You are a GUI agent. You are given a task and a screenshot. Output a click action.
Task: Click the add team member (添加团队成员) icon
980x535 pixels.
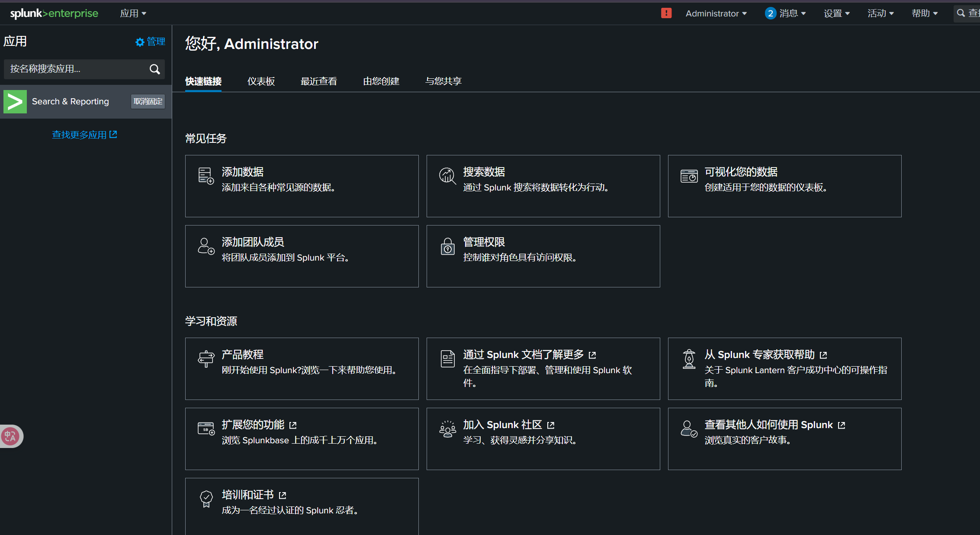click(x=206, y=246)
